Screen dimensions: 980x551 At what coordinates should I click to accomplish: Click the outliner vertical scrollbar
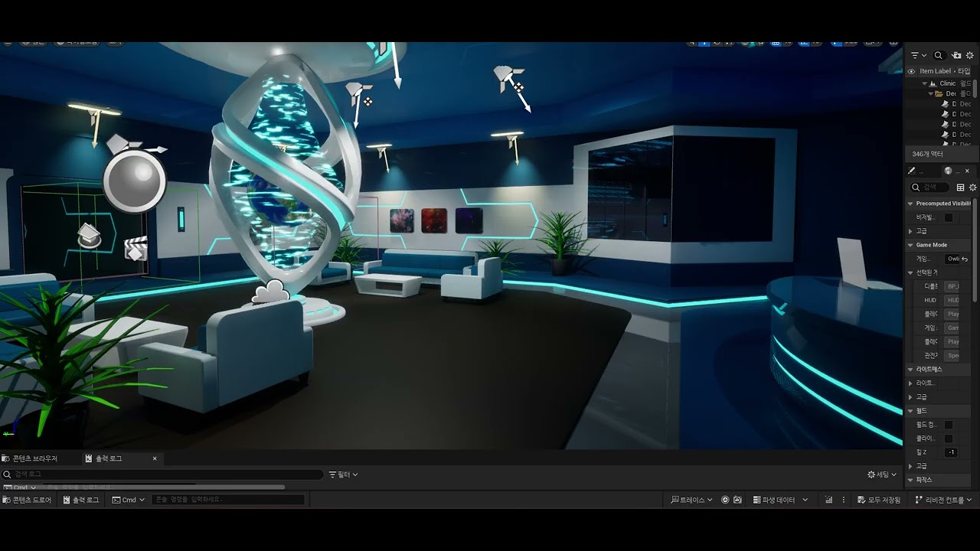975,89
